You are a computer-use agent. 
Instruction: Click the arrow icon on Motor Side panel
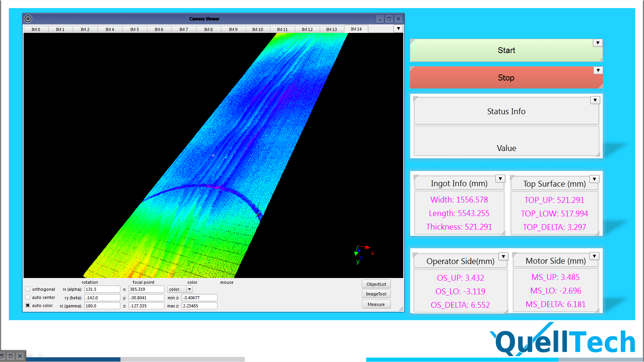[x=594, y=256]
